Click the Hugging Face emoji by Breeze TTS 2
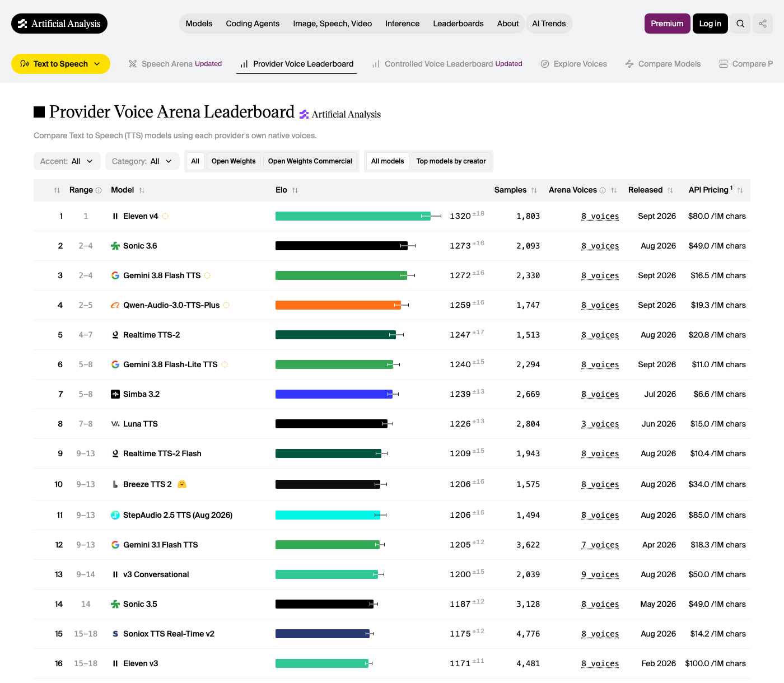This screenshot has height=683, width=784. tap(182, 484)
